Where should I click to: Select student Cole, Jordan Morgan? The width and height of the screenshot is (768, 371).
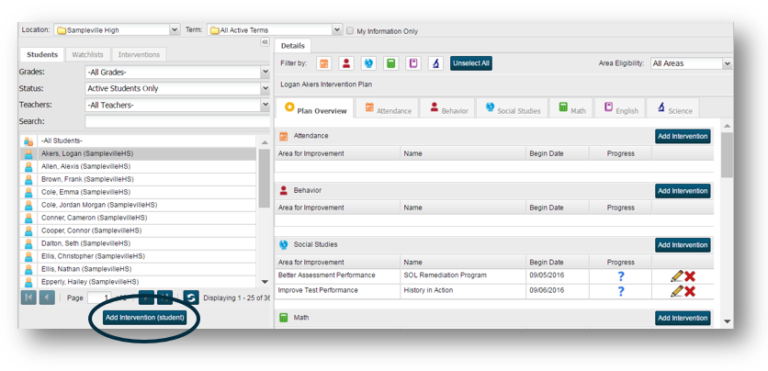pos(138,205)
